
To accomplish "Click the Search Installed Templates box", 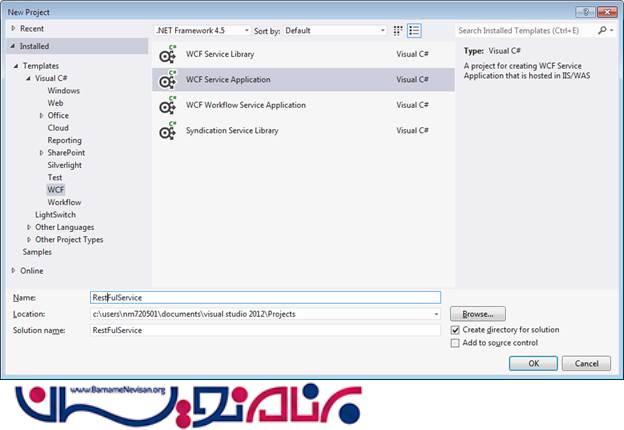I will click(x=526, y=31).
